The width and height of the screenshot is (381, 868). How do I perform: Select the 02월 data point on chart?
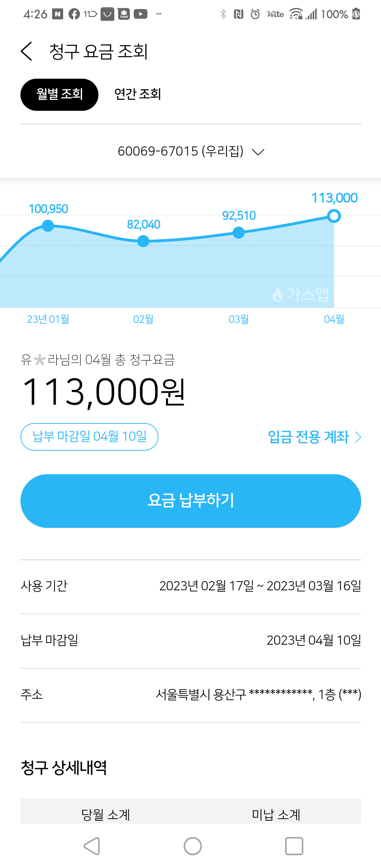[x=143, y=241]
